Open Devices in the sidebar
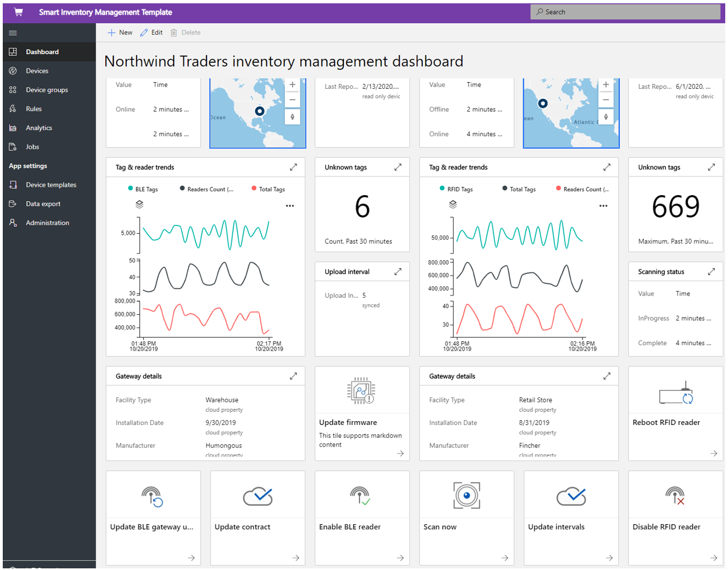 [49, 71]
